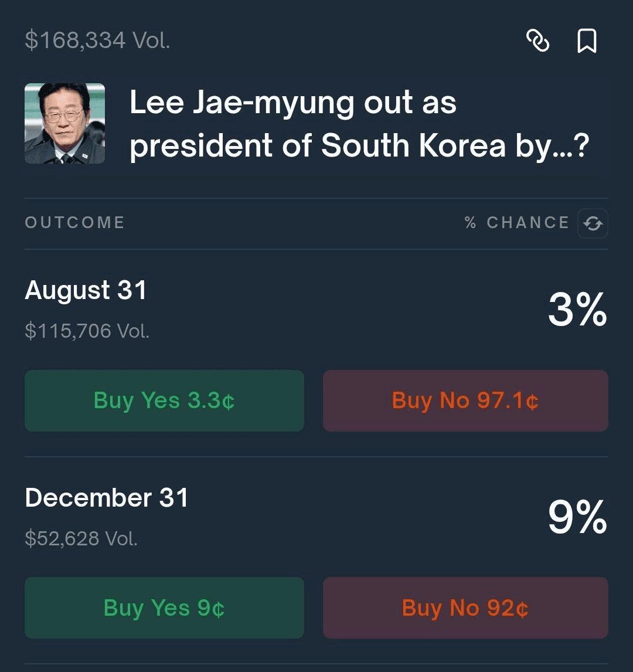Buy Yes at 3.3¢ for August 31
The image size is (633, 672).
tap(165, 401)
